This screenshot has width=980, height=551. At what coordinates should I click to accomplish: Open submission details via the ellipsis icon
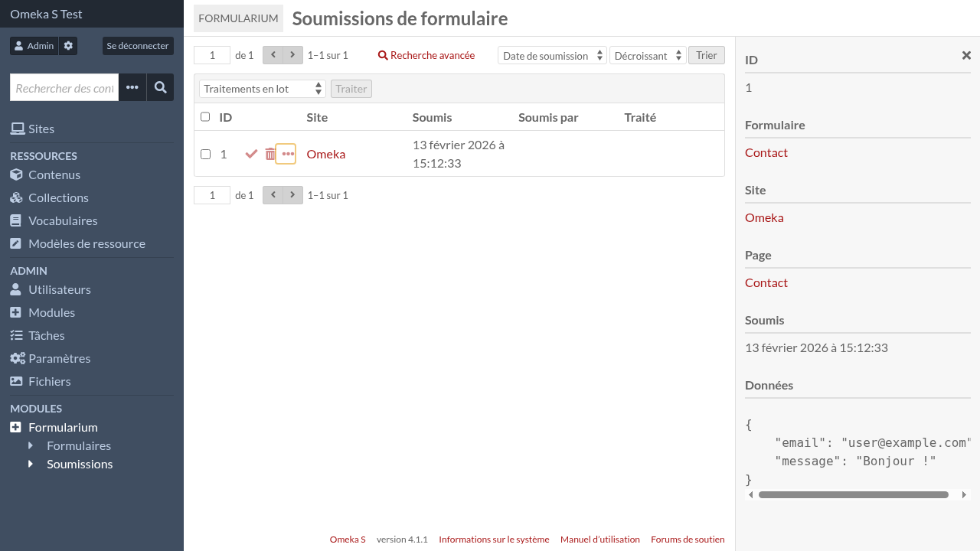coord(286,154)
